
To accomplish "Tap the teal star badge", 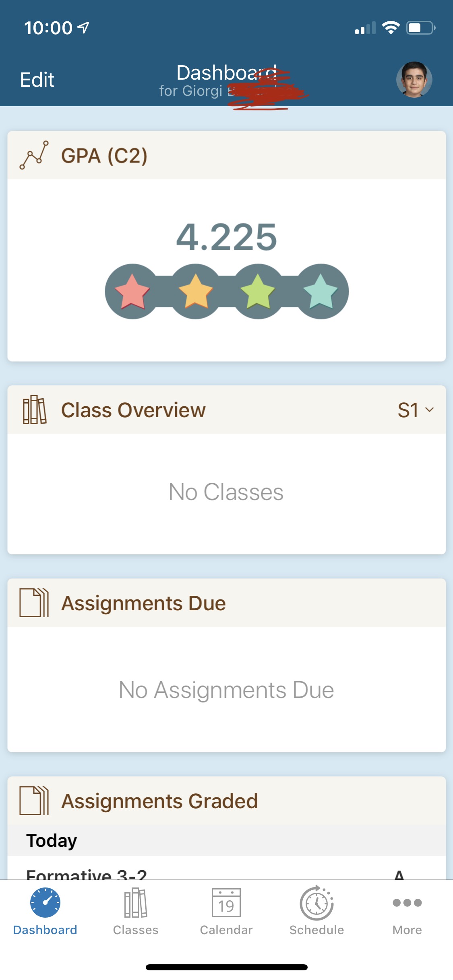I will 321,291.
